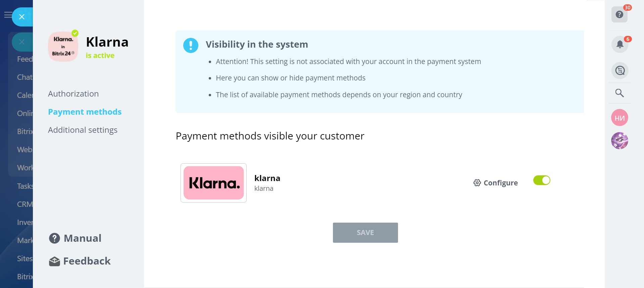Open the Authorization section
This screenshot has width=644, height=288.
[x=73, y=94]
